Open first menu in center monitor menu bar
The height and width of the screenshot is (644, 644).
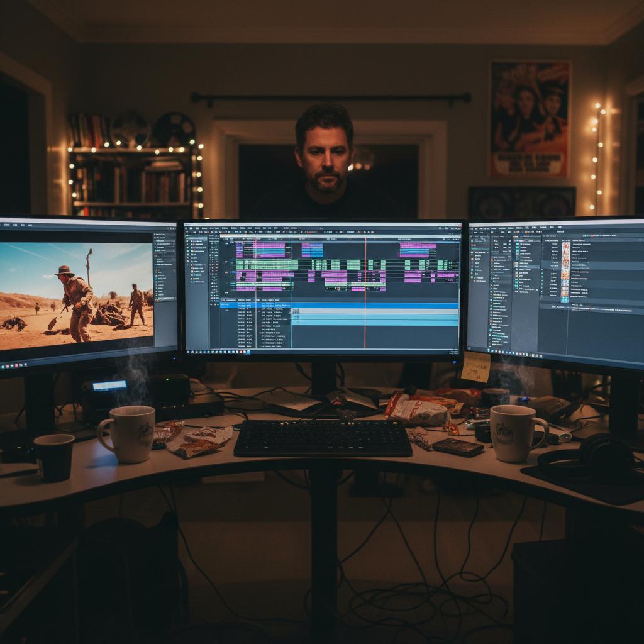coord(191,228)
